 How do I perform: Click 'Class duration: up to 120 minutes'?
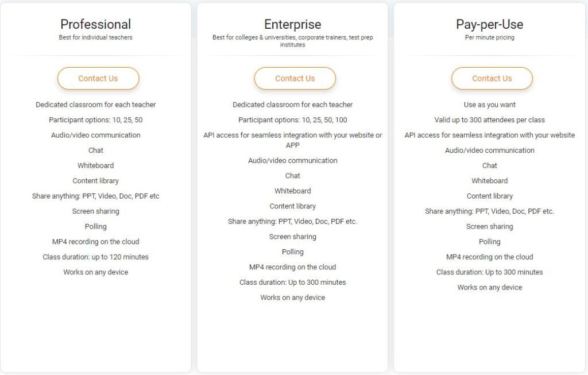(96, 257)
